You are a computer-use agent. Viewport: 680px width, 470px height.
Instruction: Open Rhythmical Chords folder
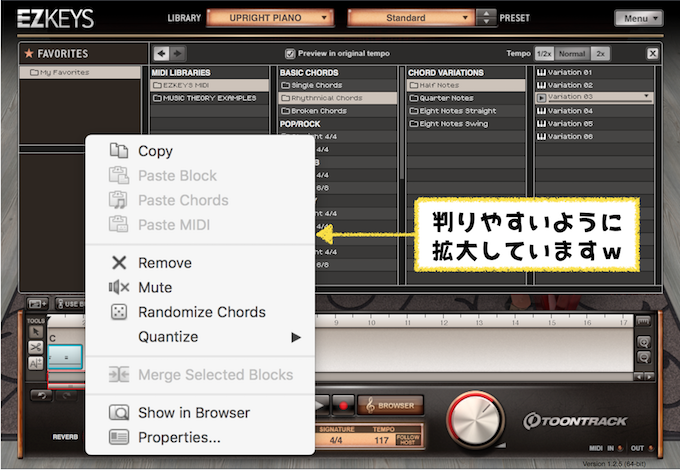337,98
